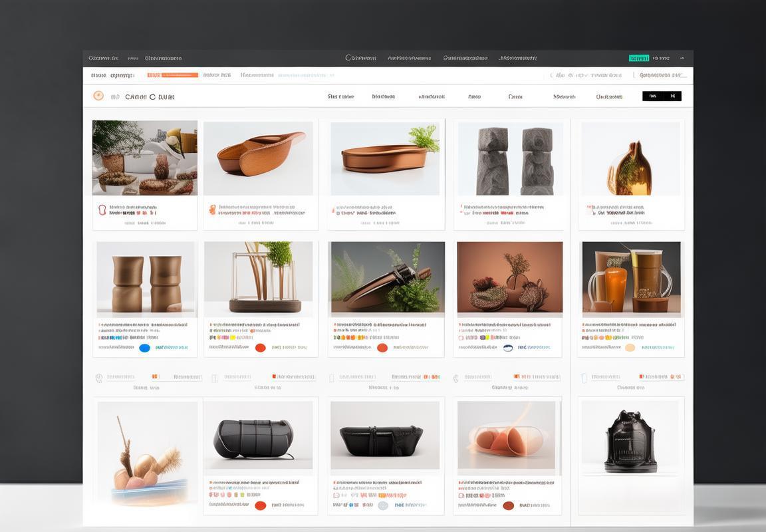Click the orange highlighted label in the secondary bar
Screen dimensions: 766x532
pyautogui.click(x=172, y=75)
